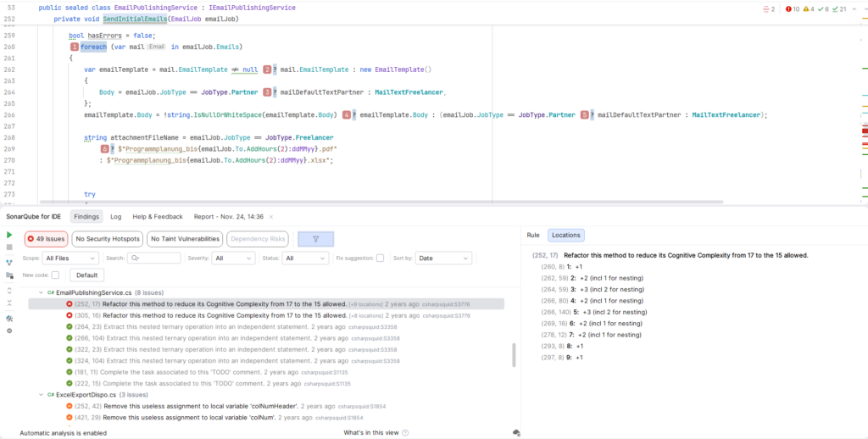Click the No Security Hotspots button
The height and width of the screenshot is (439, 868).
pos(108,239)
